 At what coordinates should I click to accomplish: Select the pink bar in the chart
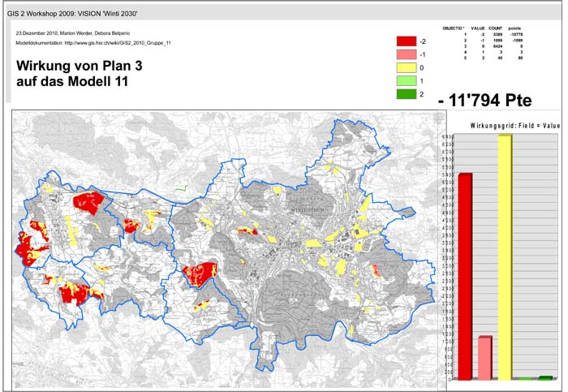tap(485, 357)
